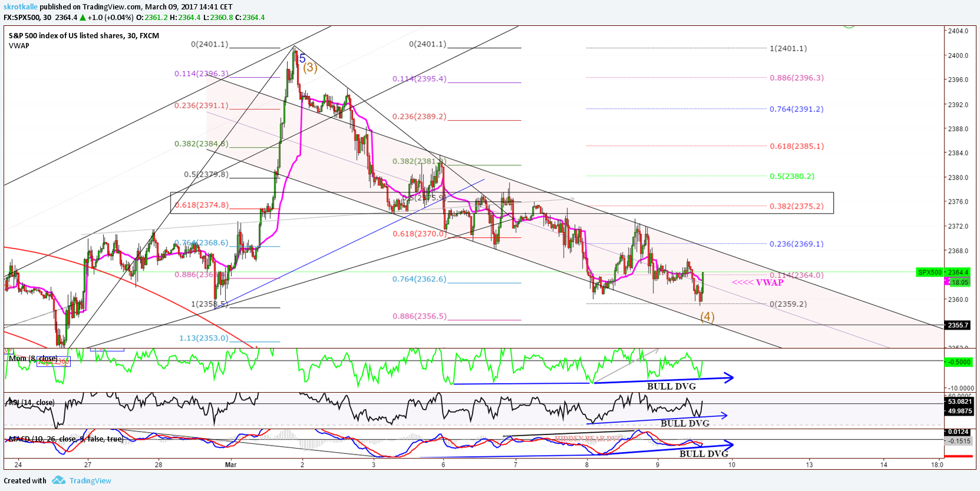Select the 0.382(2384.8) Fibonacci label
980x491 pixels.
[x=202, y=144]
